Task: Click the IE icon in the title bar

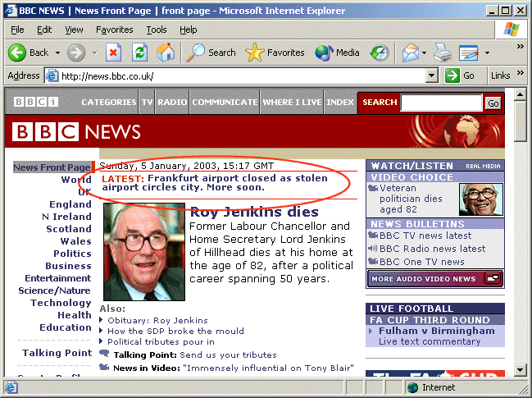Action: 11,11
